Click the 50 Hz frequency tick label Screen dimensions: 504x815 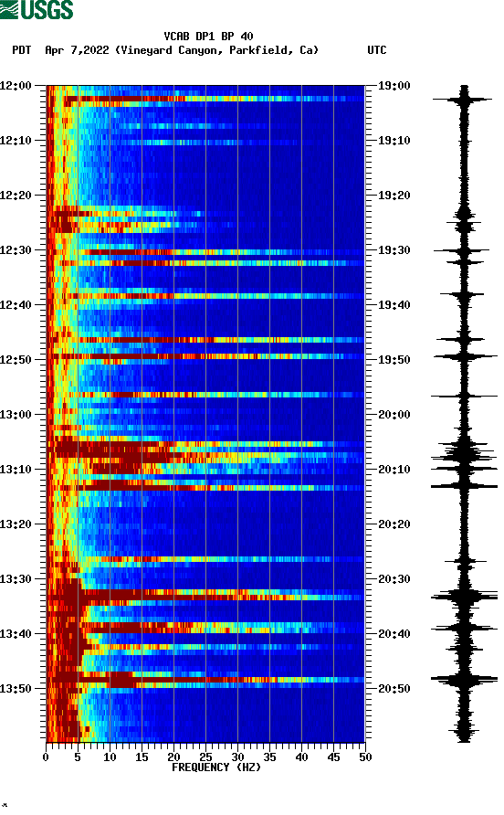click(365, 757)
